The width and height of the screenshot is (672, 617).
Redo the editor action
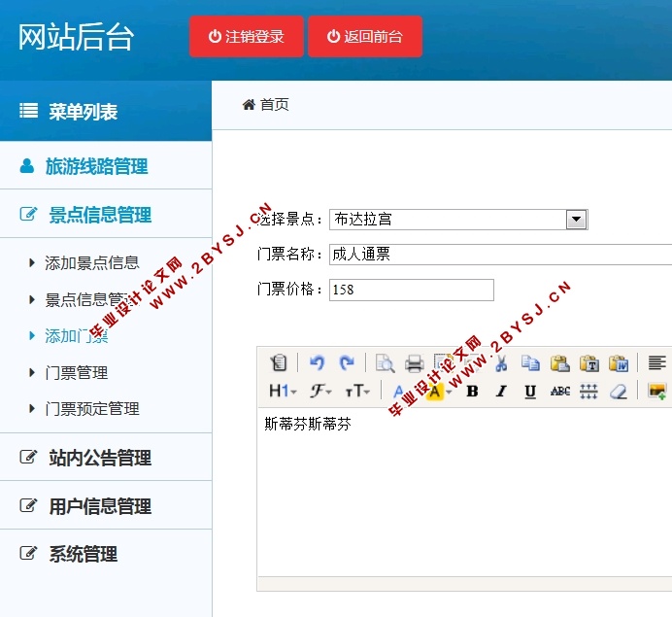(347, 362)
